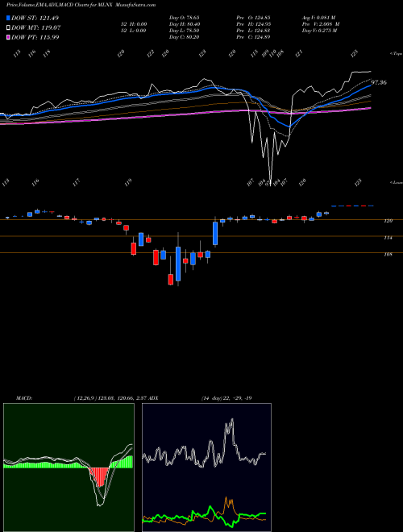Click the Pre L: 124.83 value
403x532 pixels.
(253, 31)
